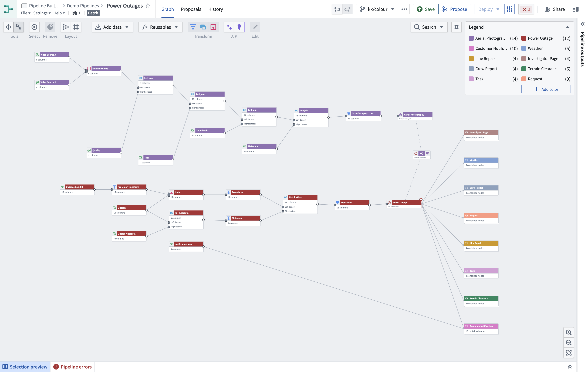Click the Power Outage red swatch
Image resolution: width=588 pixels, height=372 pixels.
tap(524, 38)
